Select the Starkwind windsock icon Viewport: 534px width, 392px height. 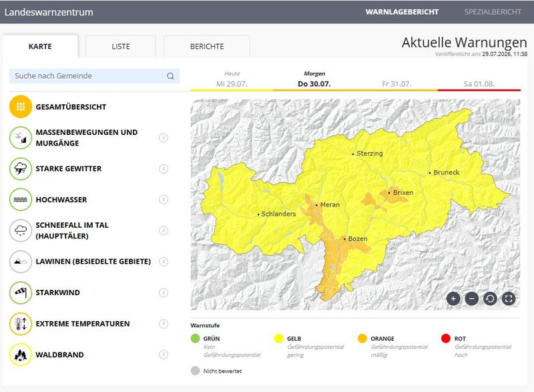[x=21, y=292]
